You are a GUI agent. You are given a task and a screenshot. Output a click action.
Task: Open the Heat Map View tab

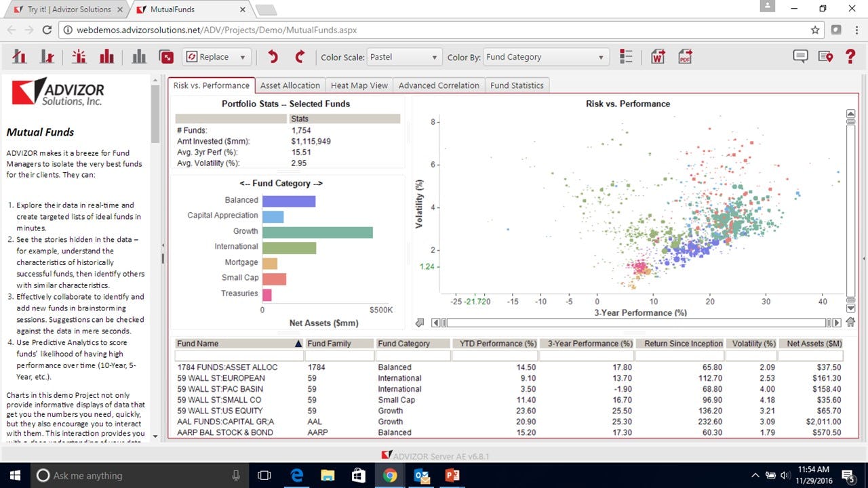point(359,85)
